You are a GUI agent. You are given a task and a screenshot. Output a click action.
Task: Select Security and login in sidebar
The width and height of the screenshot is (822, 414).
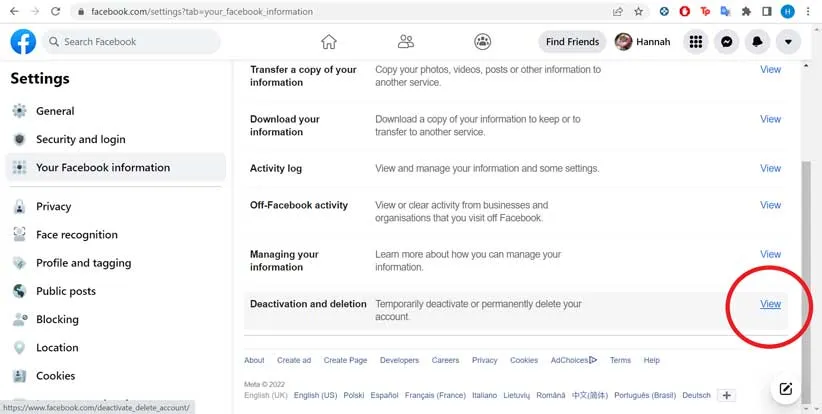point(80,139)
